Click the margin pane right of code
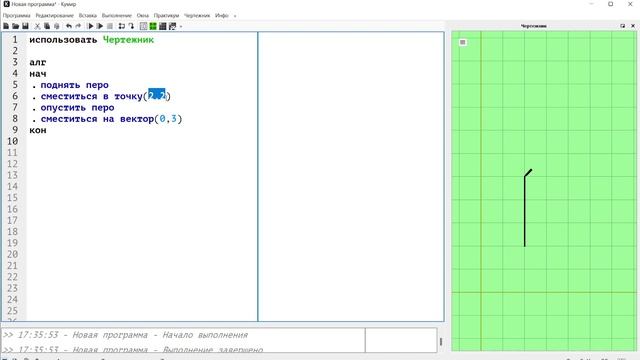Screen dimensions: 640x360 click(351, 176)
